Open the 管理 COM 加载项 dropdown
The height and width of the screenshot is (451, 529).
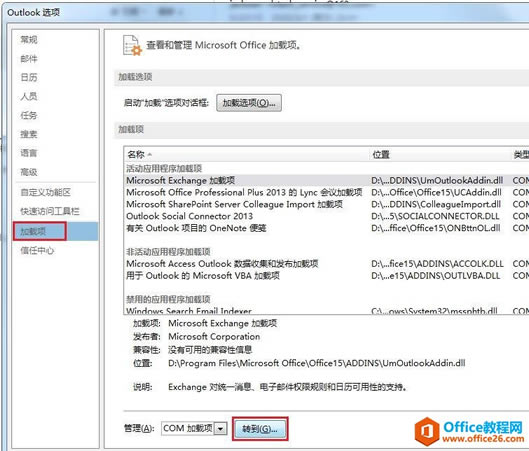[221, 428]
